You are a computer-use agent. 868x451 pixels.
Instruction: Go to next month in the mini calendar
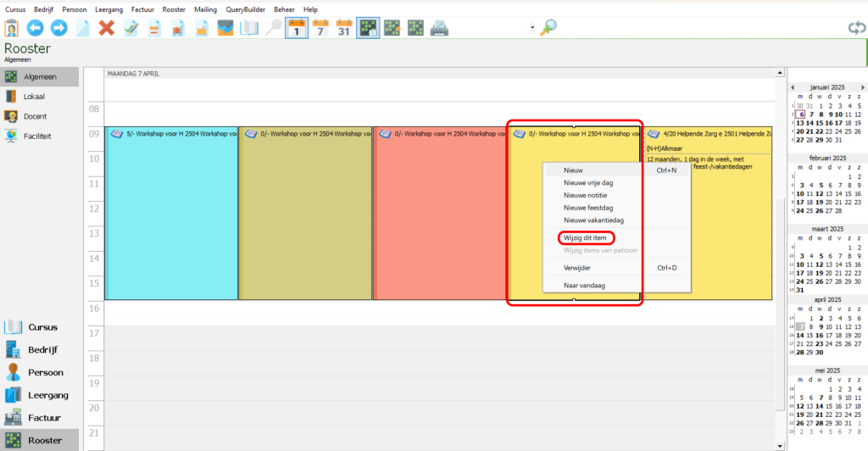point(862,87)
